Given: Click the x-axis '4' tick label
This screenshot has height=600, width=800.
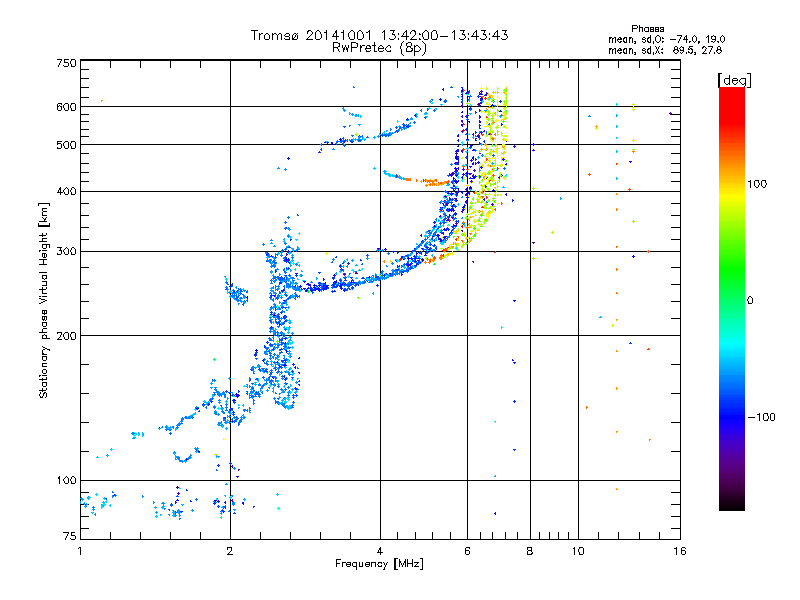Looking at the screenshot, I should (380, 551).
